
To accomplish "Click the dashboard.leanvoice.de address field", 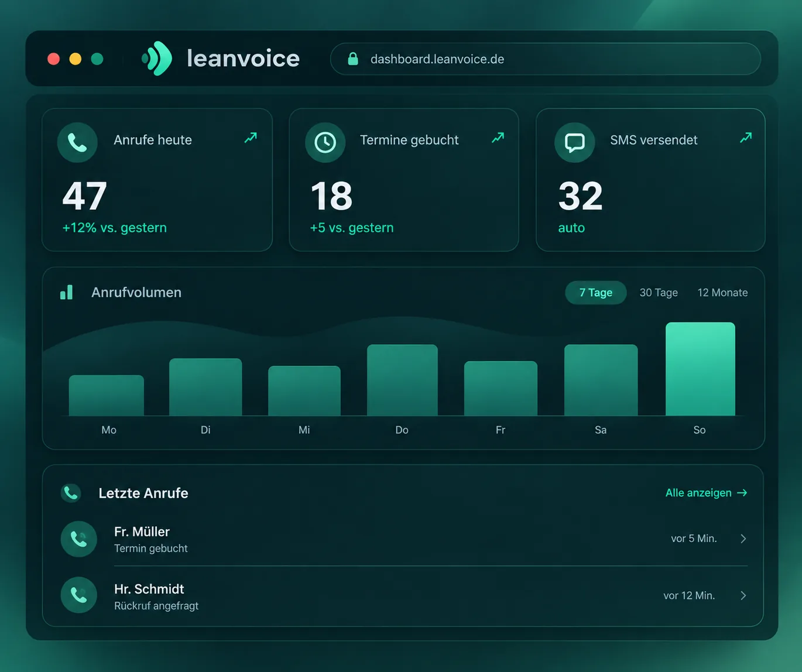I will tap(546, 59).
